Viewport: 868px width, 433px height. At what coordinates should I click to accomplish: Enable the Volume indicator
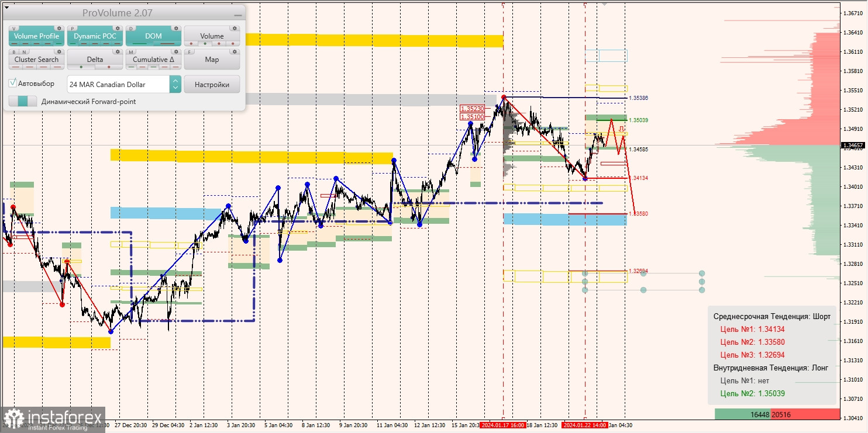212,36
